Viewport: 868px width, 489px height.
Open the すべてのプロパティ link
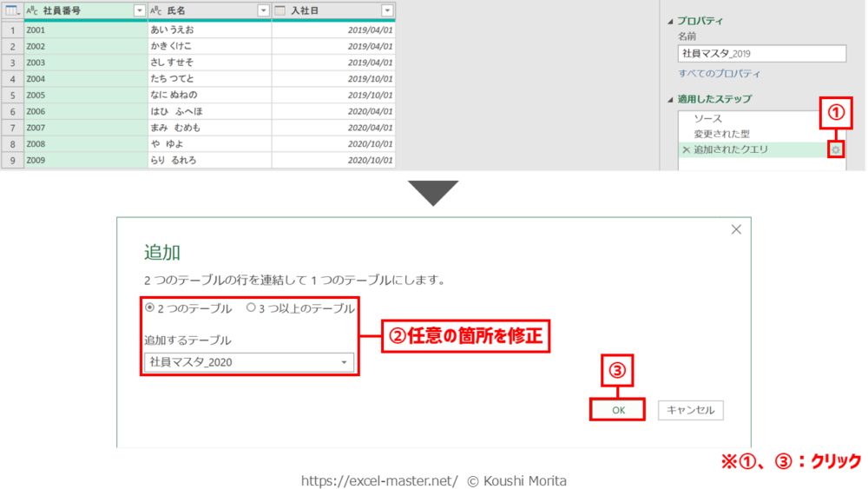tap(720, 74)
